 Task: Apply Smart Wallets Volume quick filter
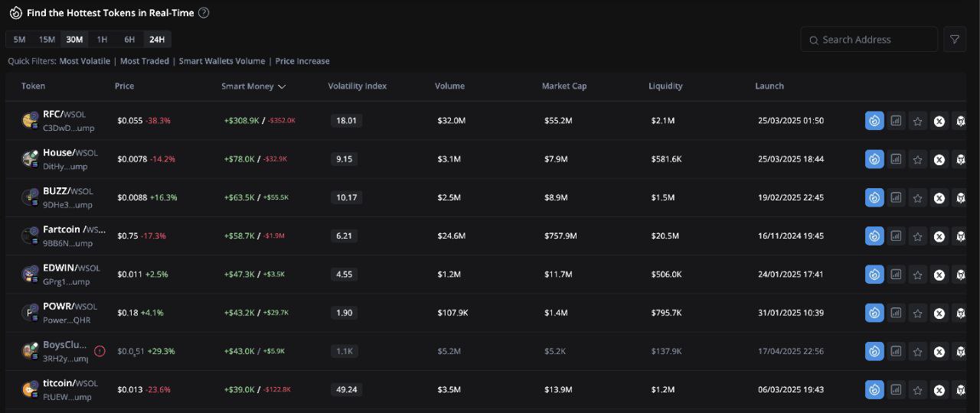222,61
